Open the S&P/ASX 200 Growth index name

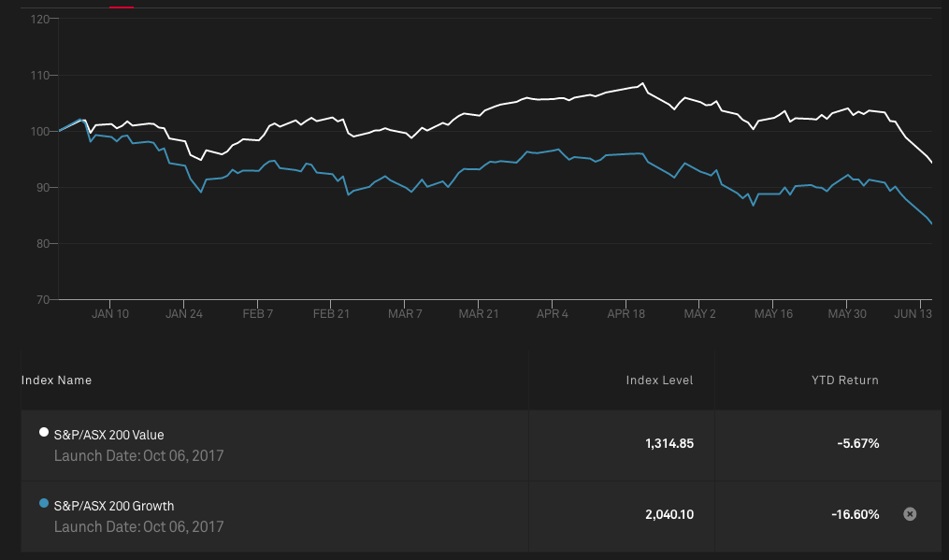click(x=114, y=506)
